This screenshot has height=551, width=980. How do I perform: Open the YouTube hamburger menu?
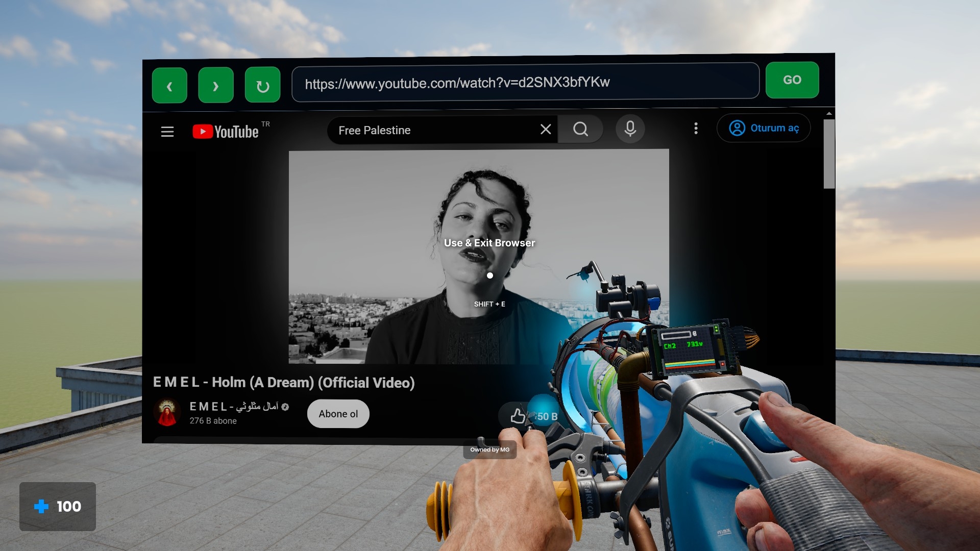tap(167, 132)
